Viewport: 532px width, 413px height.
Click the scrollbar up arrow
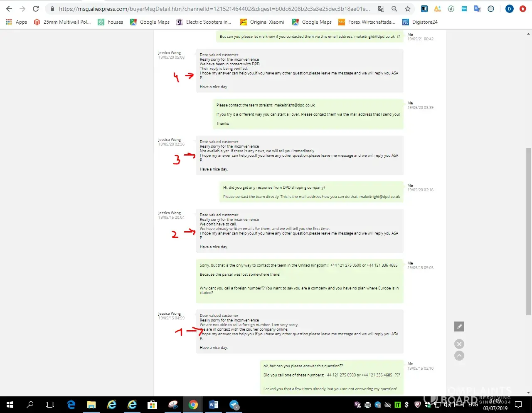pyautogui.click(x=529, y=34)
